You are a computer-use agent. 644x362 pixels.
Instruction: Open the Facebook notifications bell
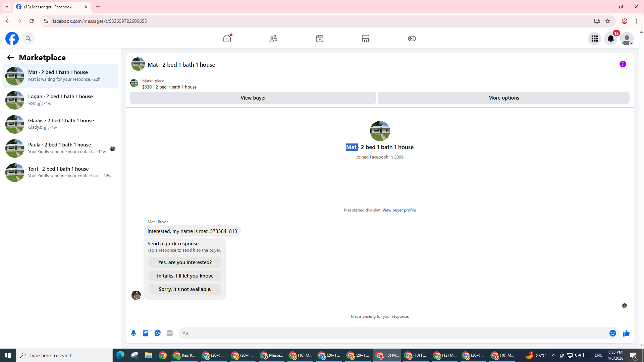pyautogui.click(x=610, y=39)
